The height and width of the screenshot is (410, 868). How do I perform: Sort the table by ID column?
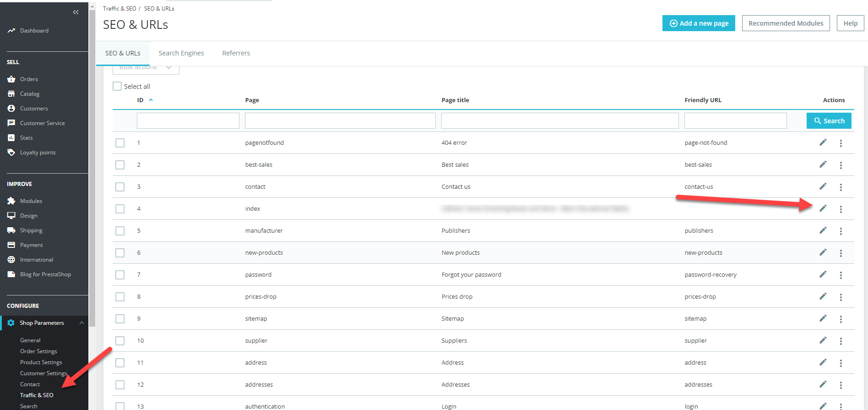(x=145, y=100)
